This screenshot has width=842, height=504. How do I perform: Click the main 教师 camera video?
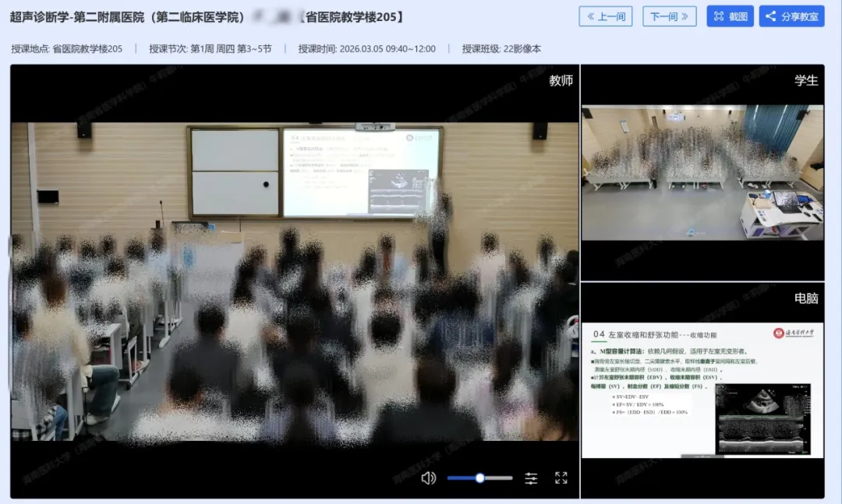[294, 280]
